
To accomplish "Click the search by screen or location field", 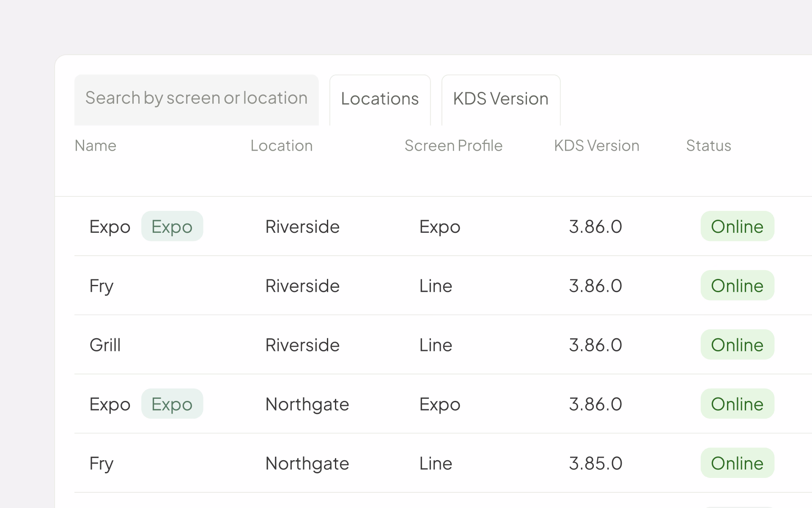I will click(196, 100).
